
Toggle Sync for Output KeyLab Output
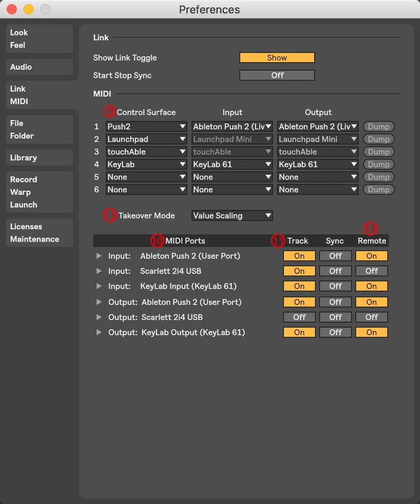[x=336, y=332]
